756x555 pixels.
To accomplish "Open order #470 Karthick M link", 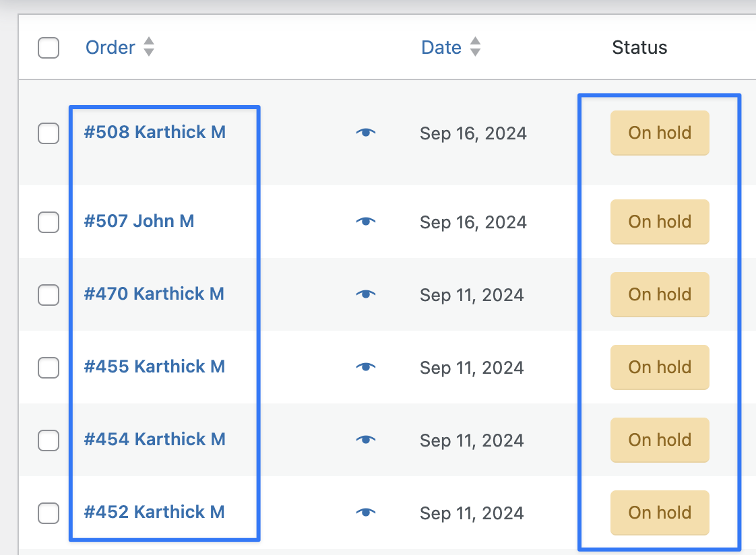I will (154, 294).
